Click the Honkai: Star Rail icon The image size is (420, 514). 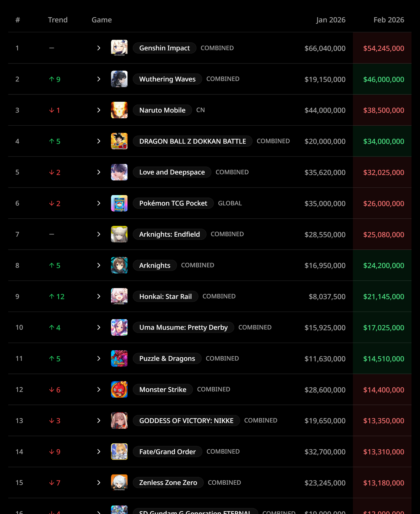click(119, 296)
